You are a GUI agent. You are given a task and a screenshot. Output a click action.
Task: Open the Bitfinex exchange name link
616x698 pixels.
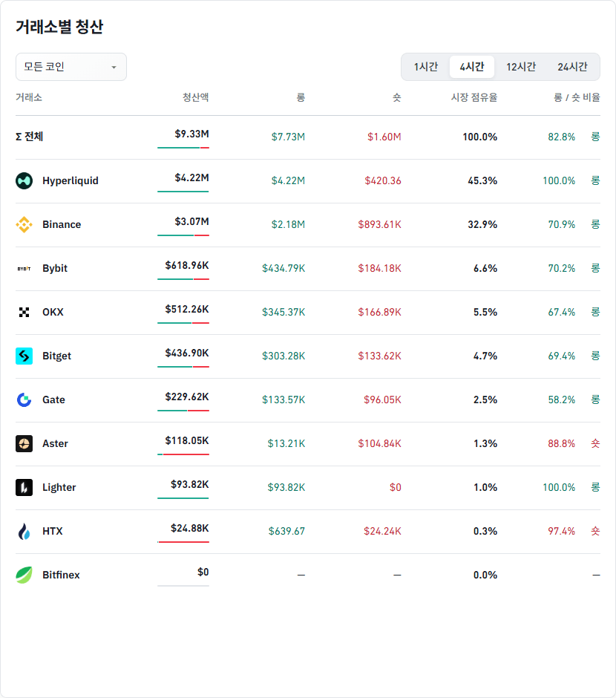61,575
